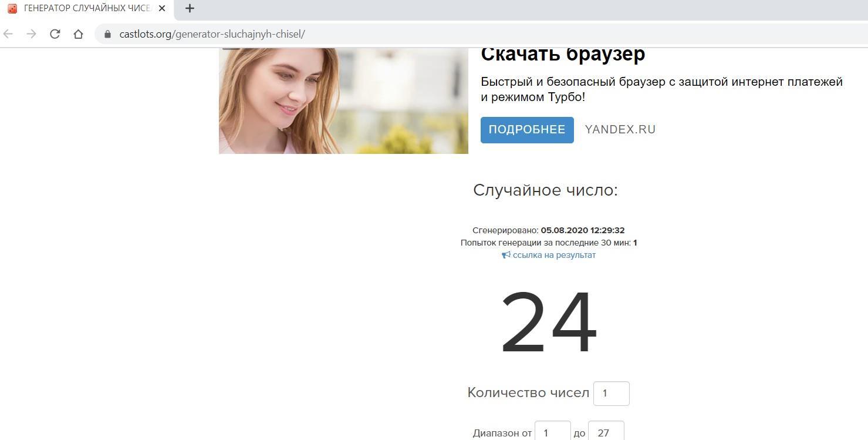
Task: View site info via the lock icon
Action: pyautogui.click(x=107, y=34)
